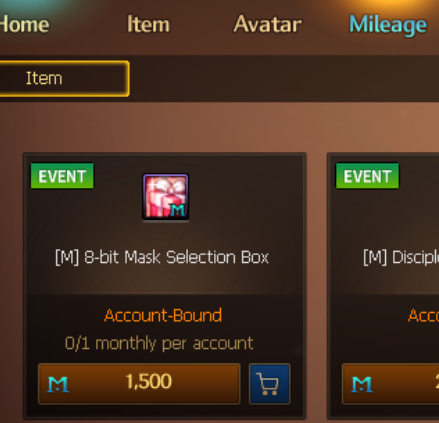
Task: Open the [M] Disciple item title
Action: pyautogui.click(x=401, y=258)
